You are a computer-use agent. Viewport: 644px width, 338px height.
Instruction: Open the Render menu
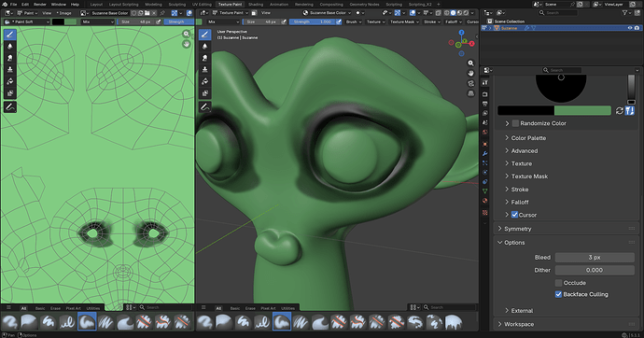point(40,4)
